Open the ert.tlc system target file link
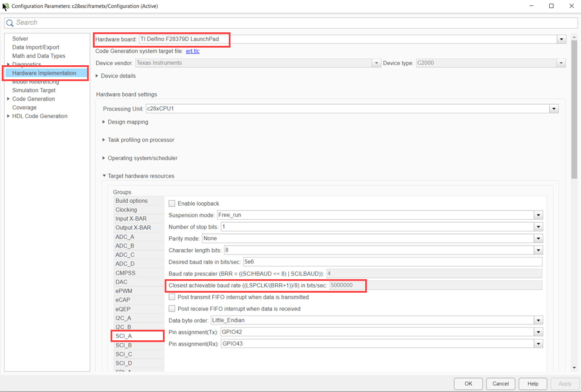This screenshot has height=392, width=581. [193, 51]
